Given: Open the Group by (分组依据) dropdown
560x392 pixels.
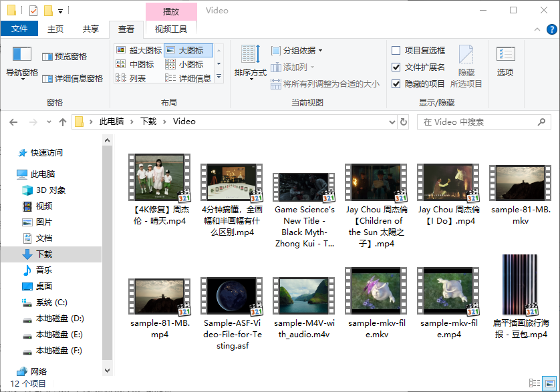Looking at the screenshot, I should coord(297,50).
